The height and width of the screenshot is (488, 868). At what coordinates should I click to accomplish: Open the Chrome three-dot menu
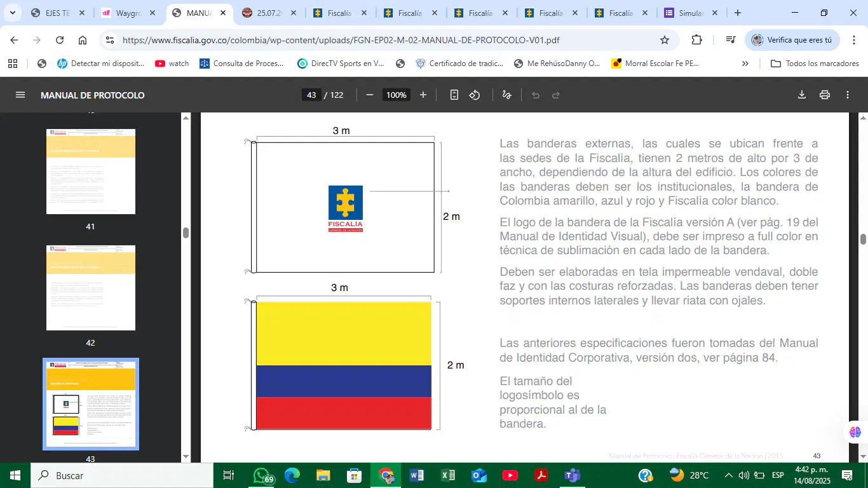click(853, 40)
